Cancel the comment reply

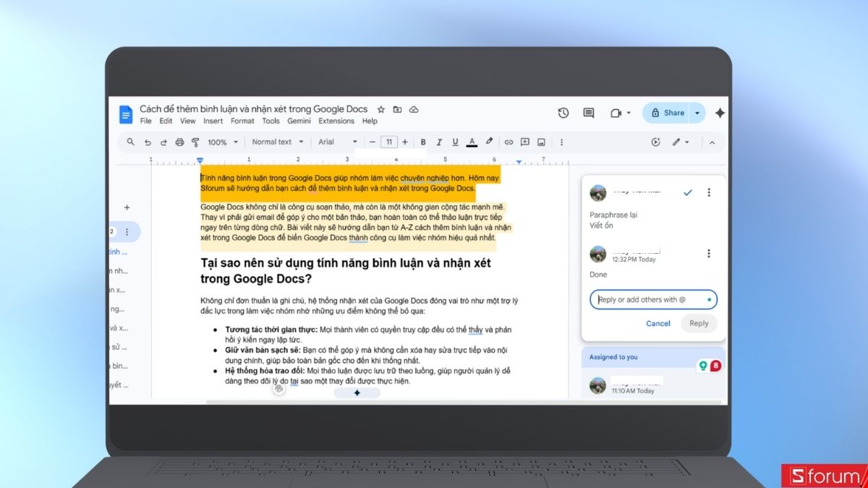(658, 323)
